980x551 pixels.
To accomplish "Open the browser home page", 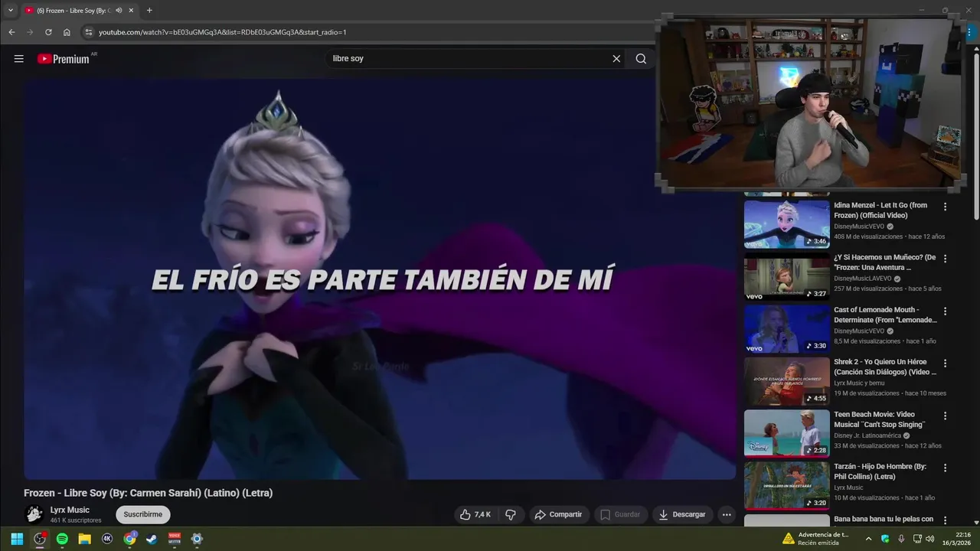I will 67,32.
